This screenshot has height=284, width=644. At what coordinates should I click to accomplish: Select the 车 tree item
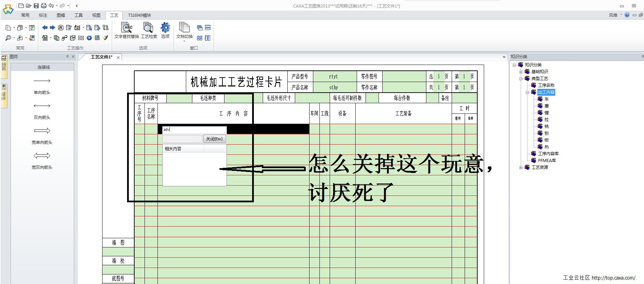(x=547, y=99)
